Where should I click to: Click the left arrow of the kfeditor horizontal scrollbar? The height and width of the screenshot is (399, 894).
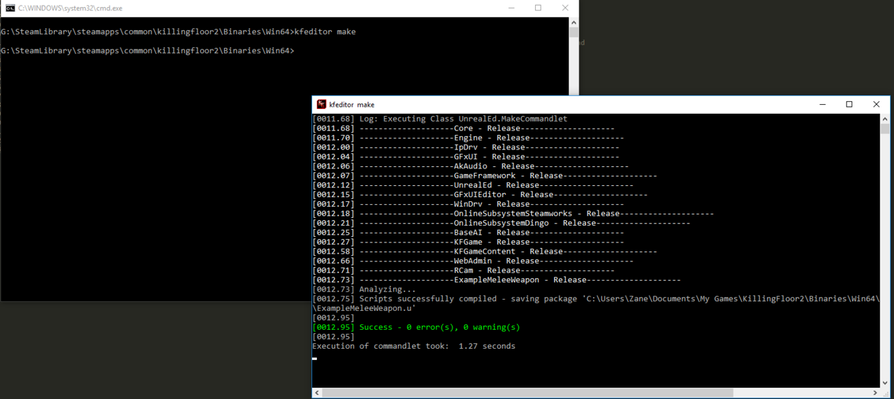[x=317, y=393]
